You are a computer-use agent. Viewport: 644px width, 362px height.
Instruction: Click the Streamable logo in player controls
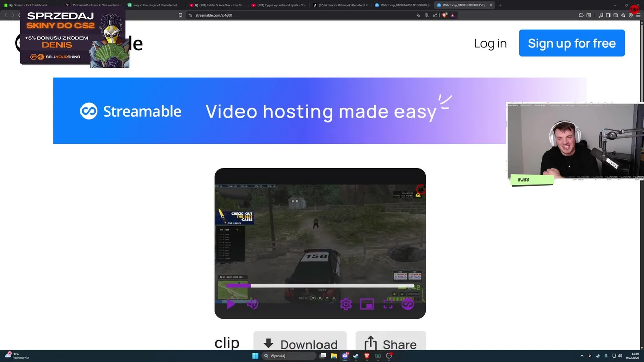point(408,304)
